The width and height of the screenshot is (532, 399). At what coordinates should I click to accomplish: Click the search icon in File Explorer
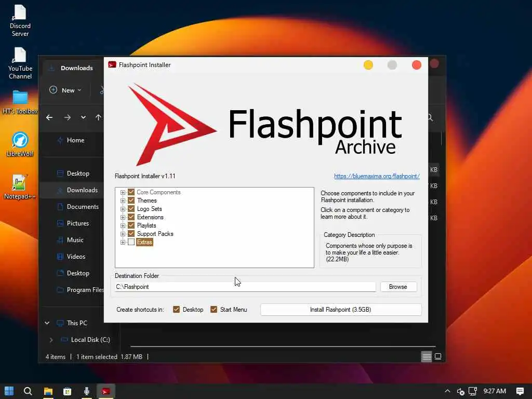pyautogui.click(x=430, y=118)
